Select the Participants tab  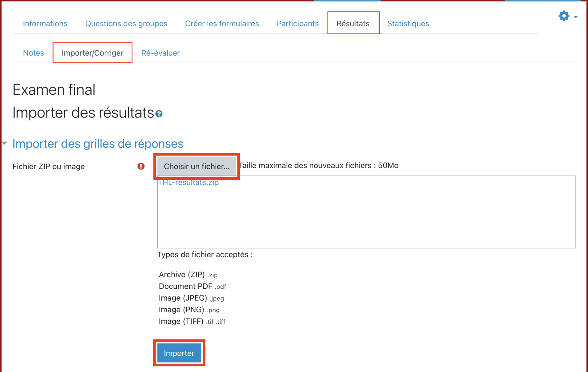(297, 23)
